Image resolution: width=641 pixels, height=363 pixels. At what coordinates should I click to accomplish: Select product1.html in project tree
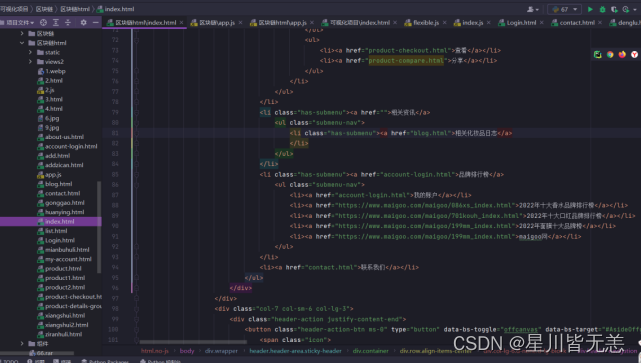click(65, 278)
